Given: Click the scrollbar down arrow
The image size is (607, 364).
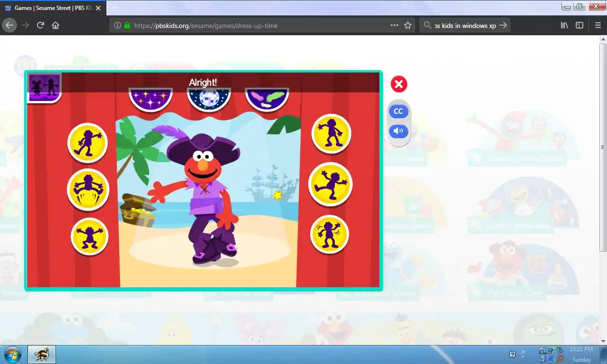Looking at the screenshot, I should pyautogui.click(x=603, y=341).
